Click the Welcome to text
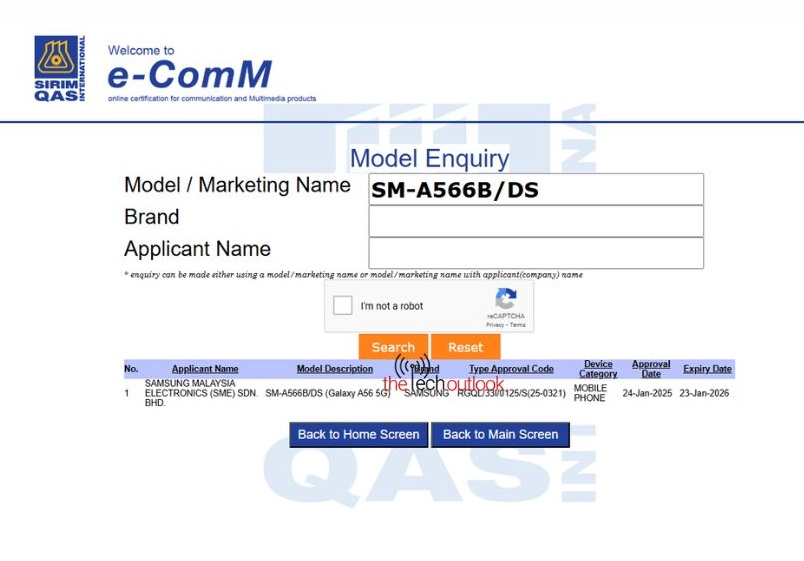This screenshot has height=561, width=804. click(141, 50)
